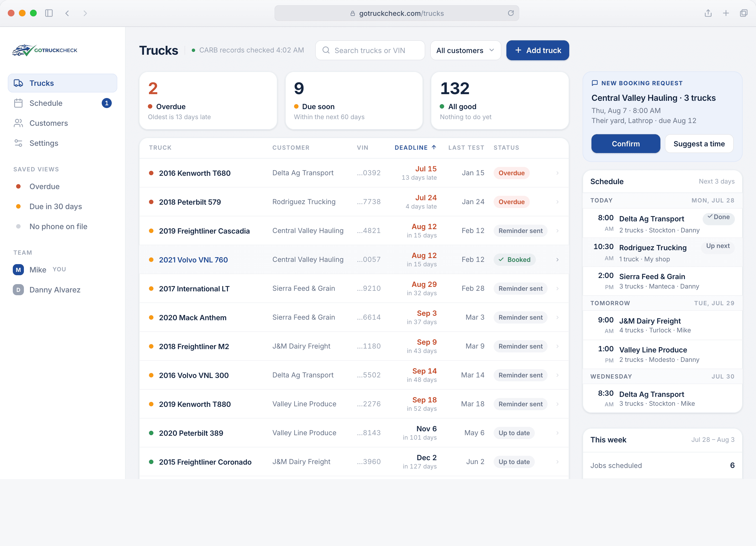Reload the page with the refresh icon

(511, 13)
